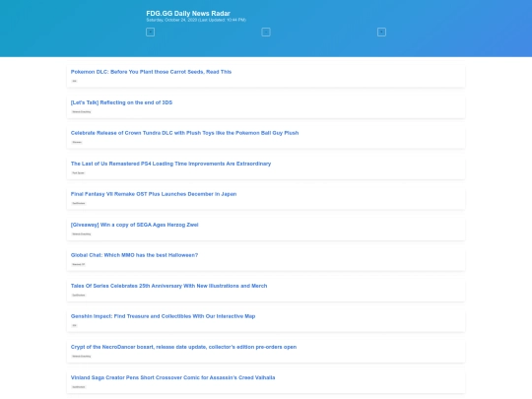532x399 pixels.
Task: Open the Crypt of the NecroDancer boxart article
Action: tap(183, 347)
